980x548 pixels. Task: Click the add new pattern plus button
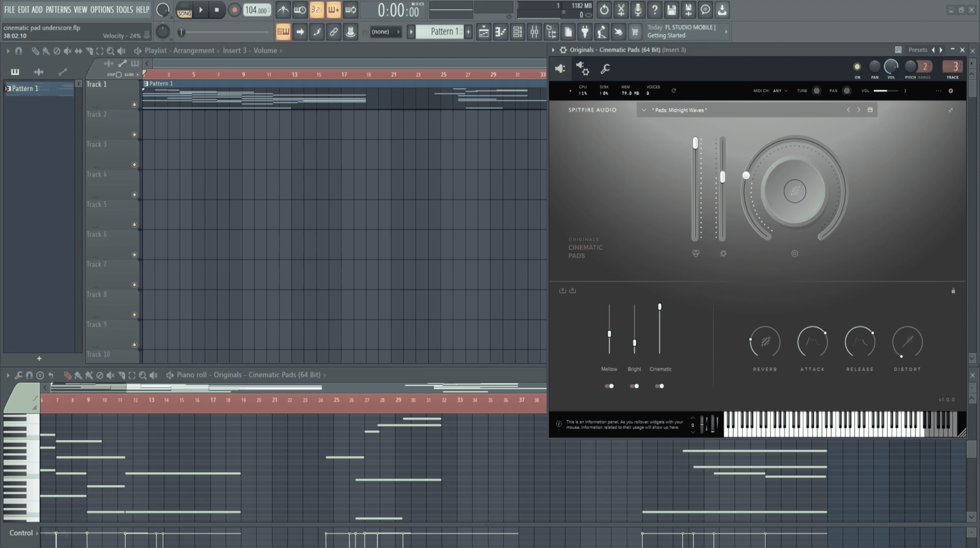click(x=468, y=32)
